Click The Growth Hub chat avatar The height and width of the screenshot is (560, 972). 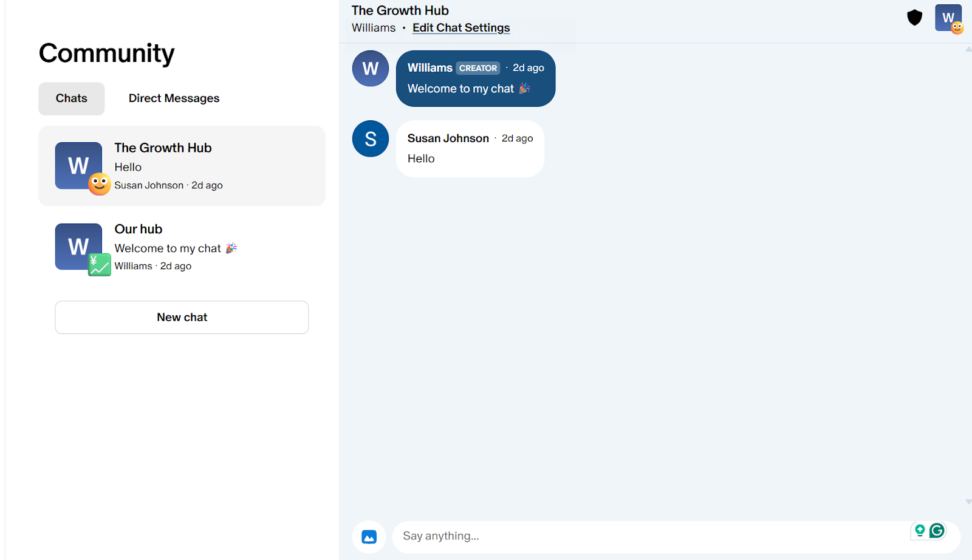pos(79,166)
